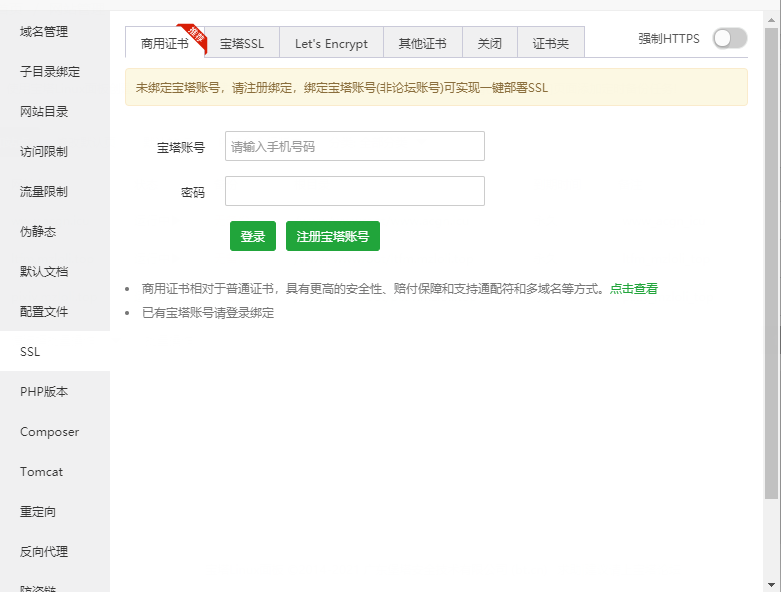Select 访问限制 in the sidebar
The width and height of the screenshot is (781, 592).
pos(55,151)
